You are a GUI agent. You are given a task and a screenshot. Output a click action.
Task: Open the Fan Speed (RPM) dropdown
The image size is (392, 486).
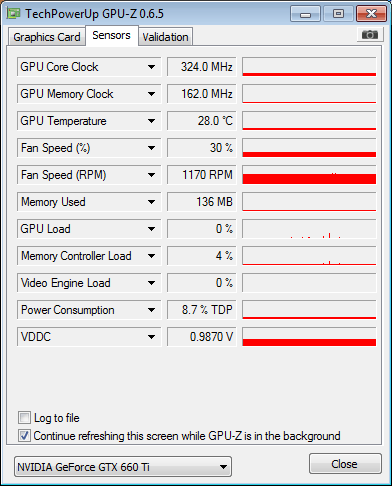[x=89, y=175]
